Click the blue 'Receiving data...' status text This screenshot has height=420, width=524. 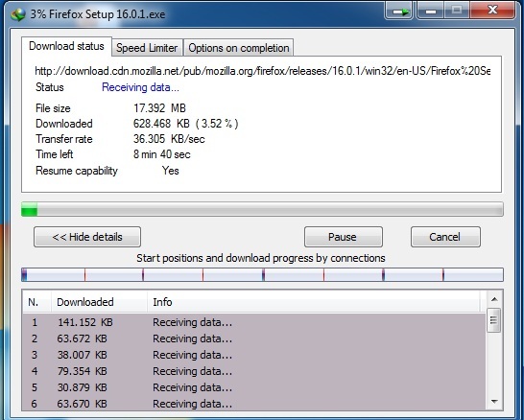(140, 87)
